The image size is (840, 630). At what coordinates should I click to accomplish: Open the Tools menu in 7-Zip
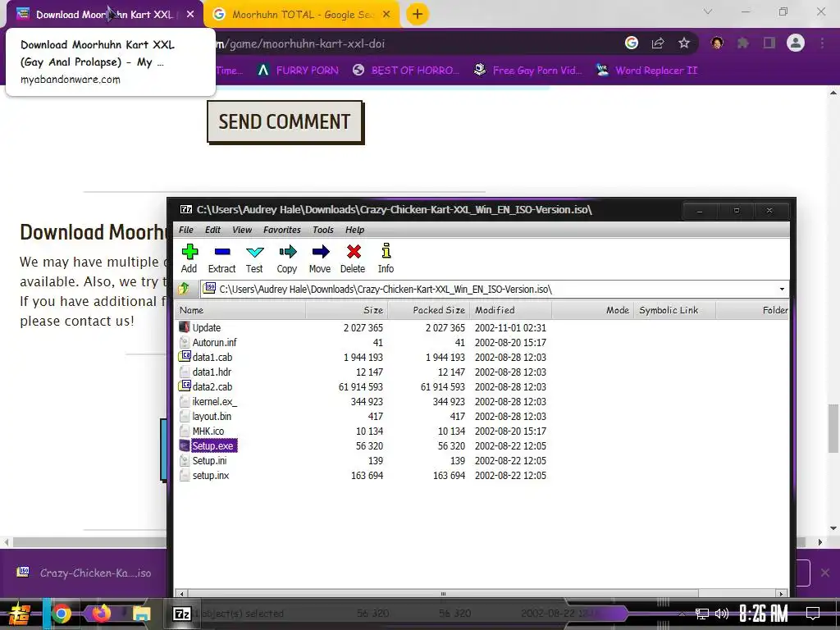coord(323,230)
